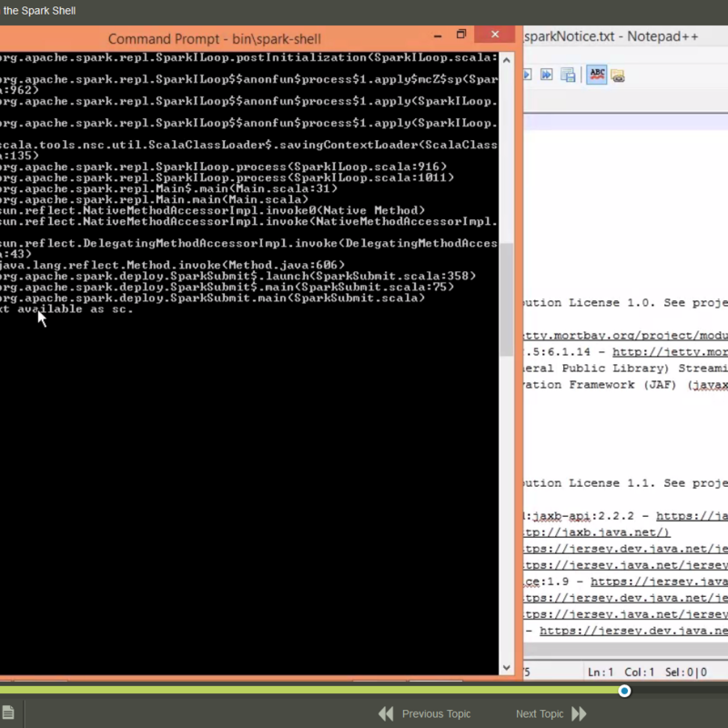Click the ScalaClassLoader$.savingContextLoader console line
Viewport: 728px width, 728px height.
[x=248, y=145]
